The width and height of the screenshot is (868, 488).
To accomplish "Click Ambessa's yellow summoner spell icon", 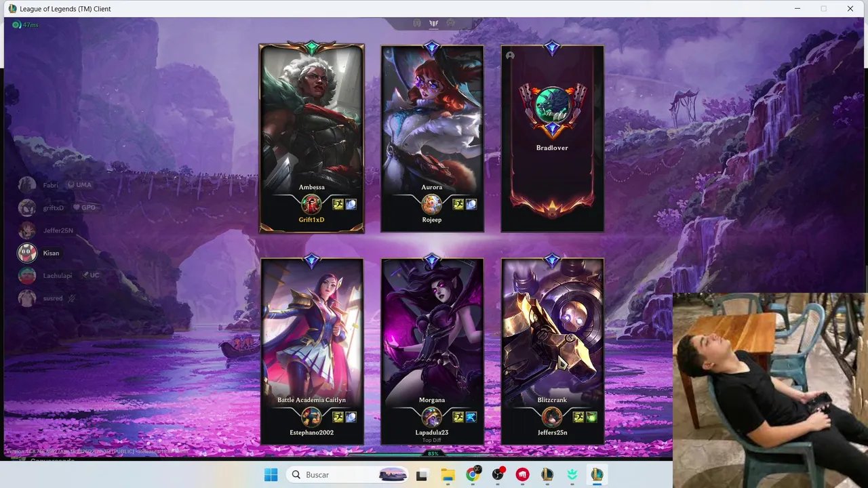I will tap(338, 204).
